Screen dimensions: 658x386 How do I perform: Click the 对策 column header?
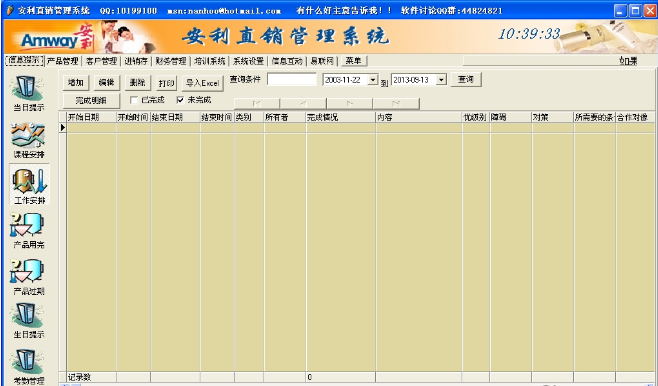(x=553, y=117)
